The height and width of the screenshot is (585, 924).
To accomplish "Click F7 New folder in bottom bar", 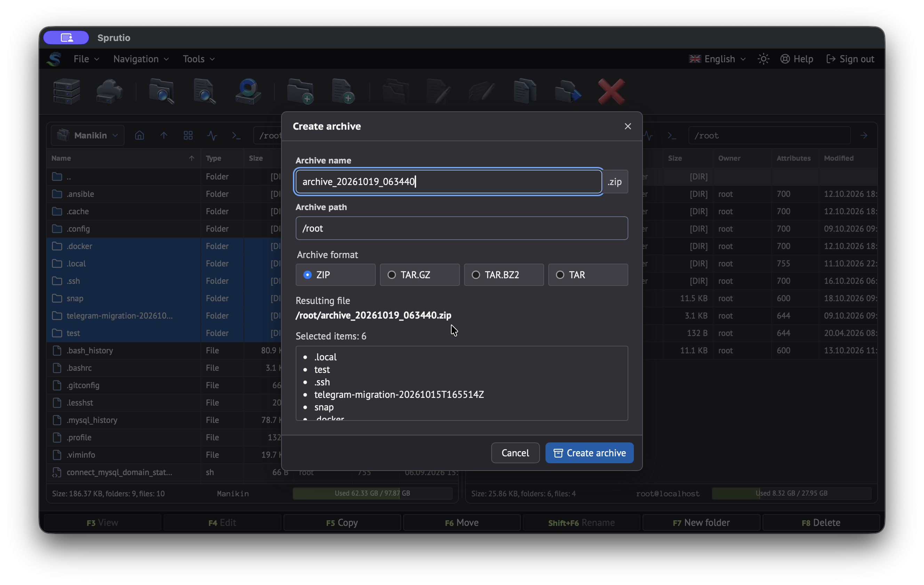I will click(701, 522).
